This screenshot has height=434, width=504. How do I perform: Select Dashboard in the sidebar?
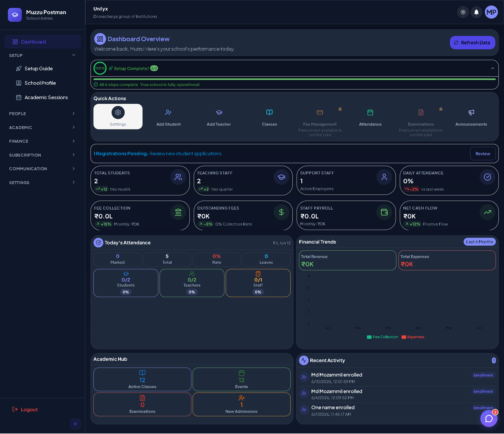(43, 42)
